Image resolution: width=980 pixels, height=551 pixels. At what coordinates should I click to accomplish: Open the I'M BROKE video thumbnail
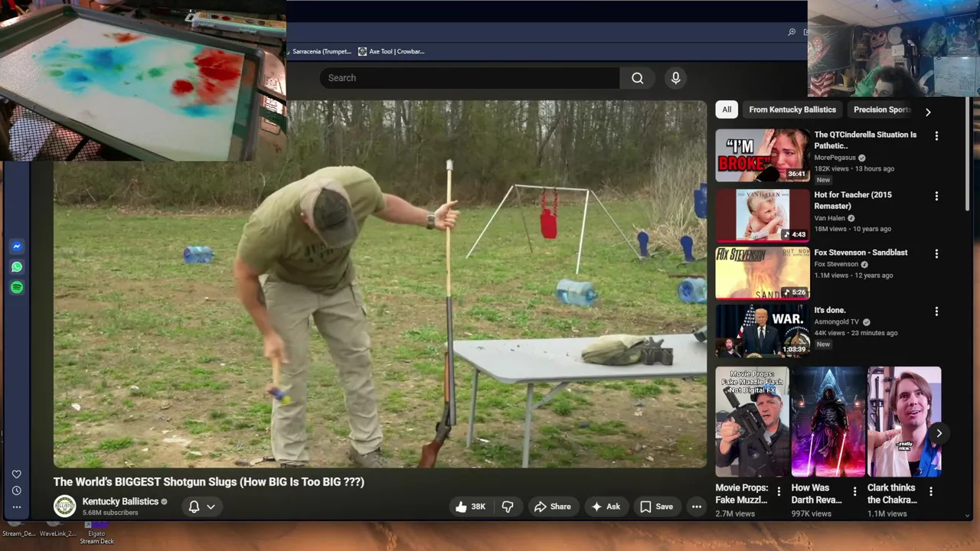click(762, 155)
